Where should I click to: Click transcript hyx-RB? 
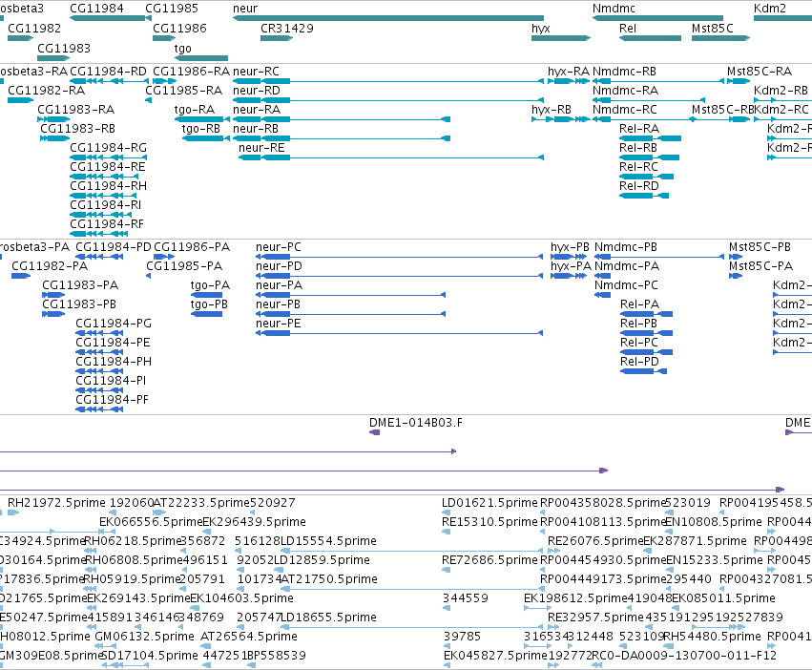(561, 119)
